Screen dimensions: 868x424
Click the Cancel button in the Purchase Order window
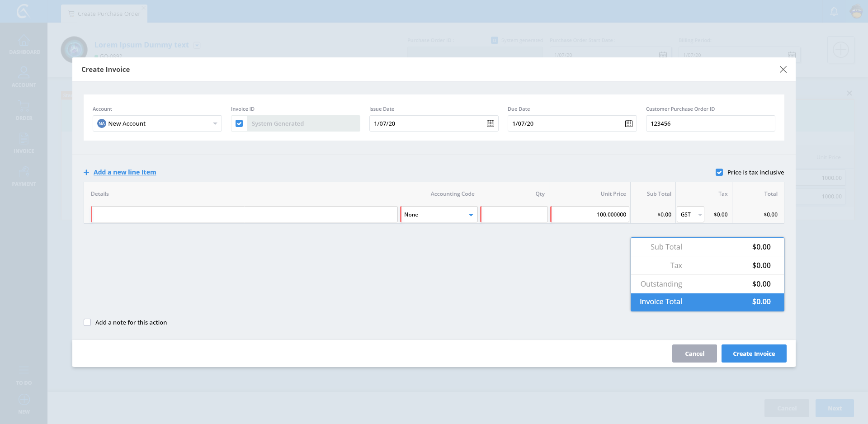787,408
